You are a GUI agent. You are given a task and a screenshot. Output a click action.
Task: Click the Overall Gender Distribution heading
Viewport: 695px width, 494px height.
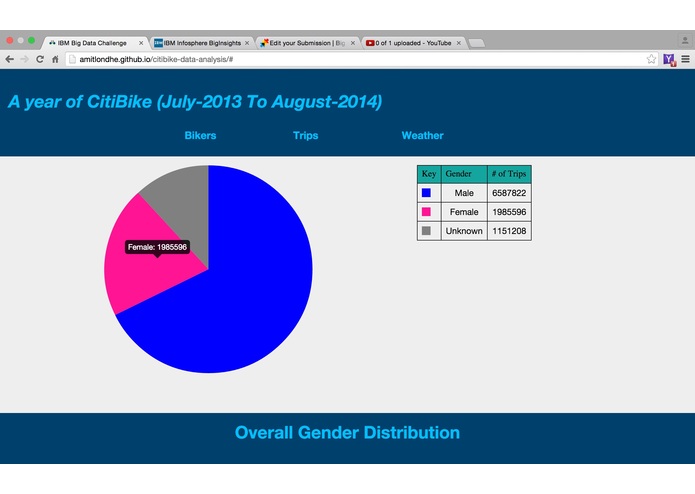click(x=348, y=433)
